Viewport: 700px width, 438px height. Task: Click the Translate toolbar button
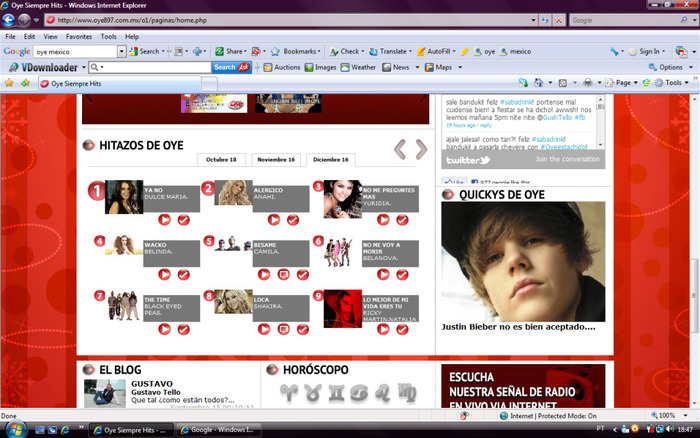pos(388,51)
